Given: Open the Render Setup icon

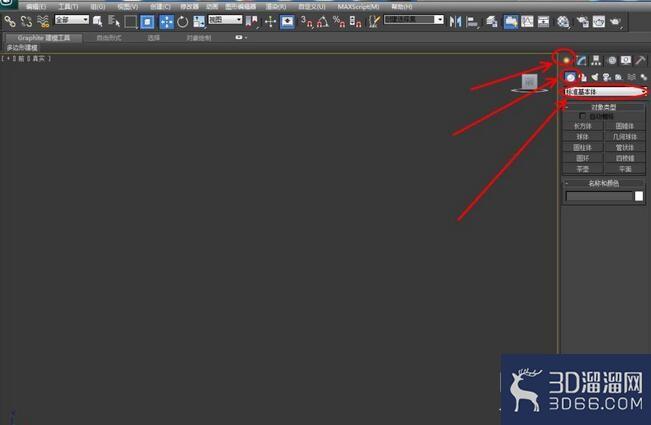Looking at the screenshot, I should point(582,21).
